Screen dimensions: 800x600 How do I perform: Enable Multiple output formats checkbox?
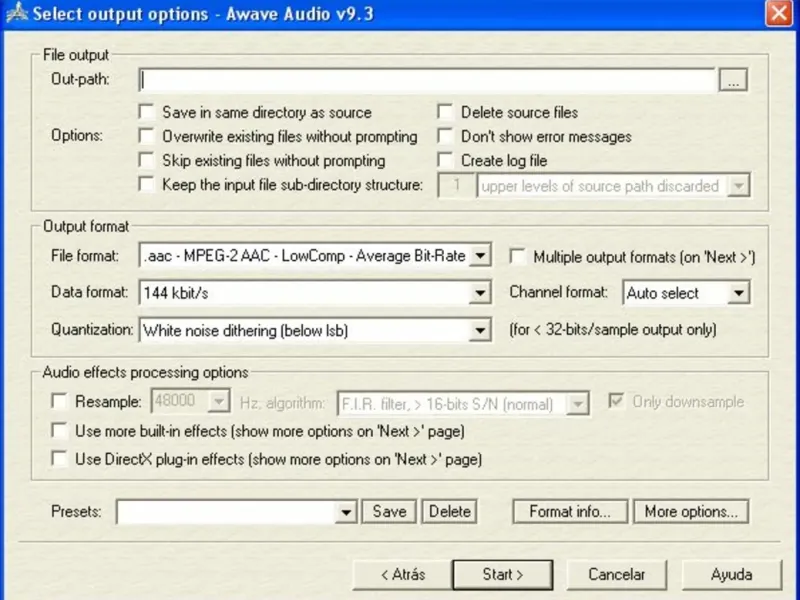click(518, 256)
